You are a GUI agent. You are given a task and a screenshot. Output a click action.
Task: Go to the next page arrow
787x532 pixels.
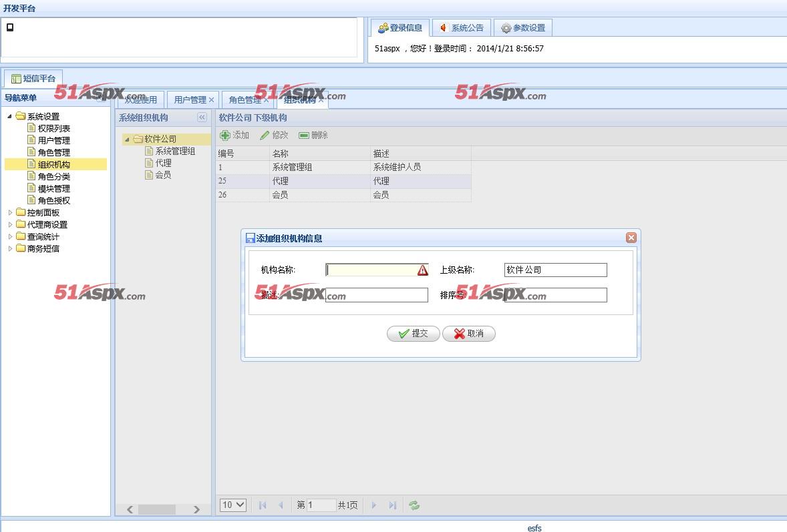point(374,505)
